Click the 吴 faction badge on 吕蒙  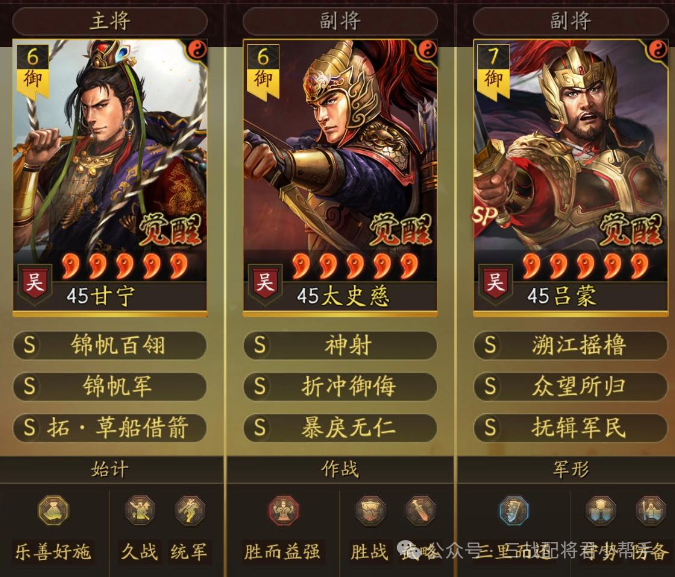coord(495,283)
